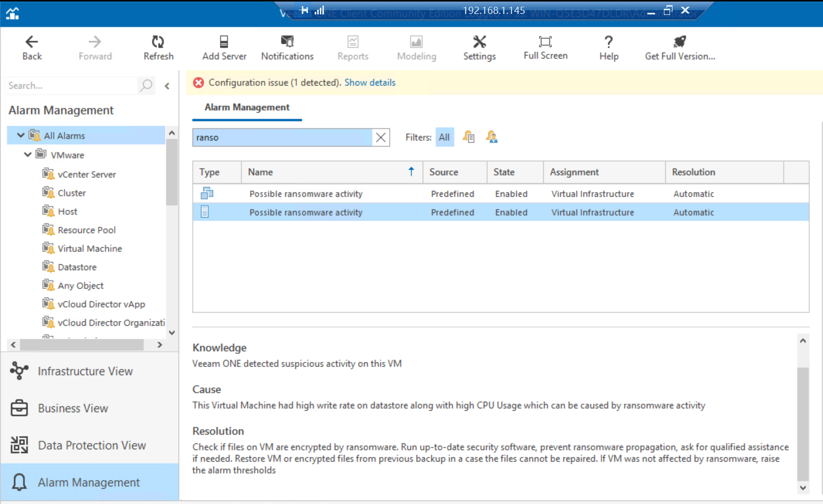This screenshot has height=504, width=823.
Task: Collapse the All Alarms tree node
Action: (21, 135)
